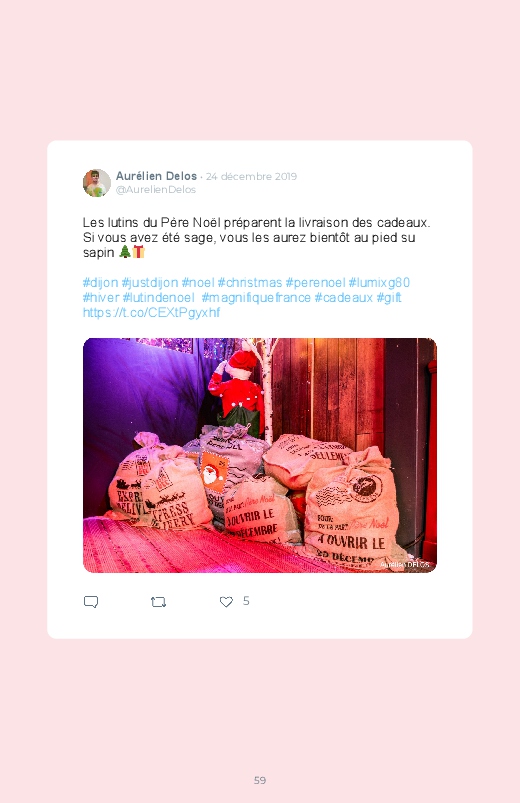Image resolution: width=520 pixels, height=803 pixels.
Task: Click the reply speech bubble icon
Action: click(91, 602)
